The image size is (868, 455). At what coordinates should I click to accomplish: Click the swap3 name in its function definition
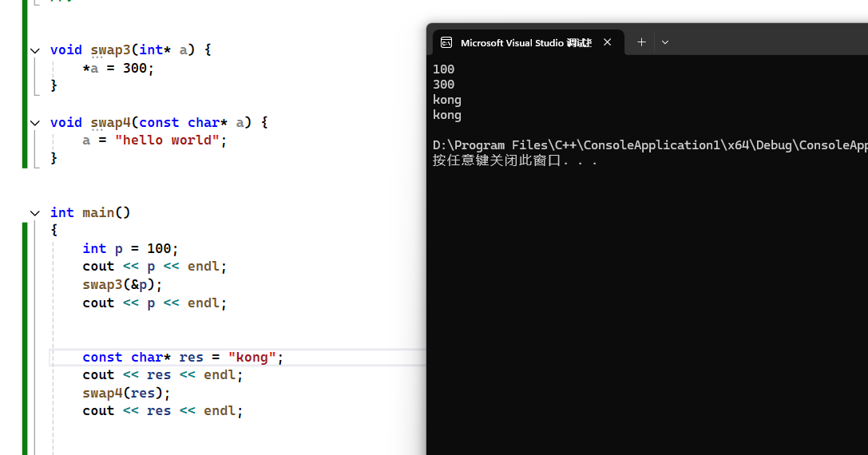click(x=110, y=49)
